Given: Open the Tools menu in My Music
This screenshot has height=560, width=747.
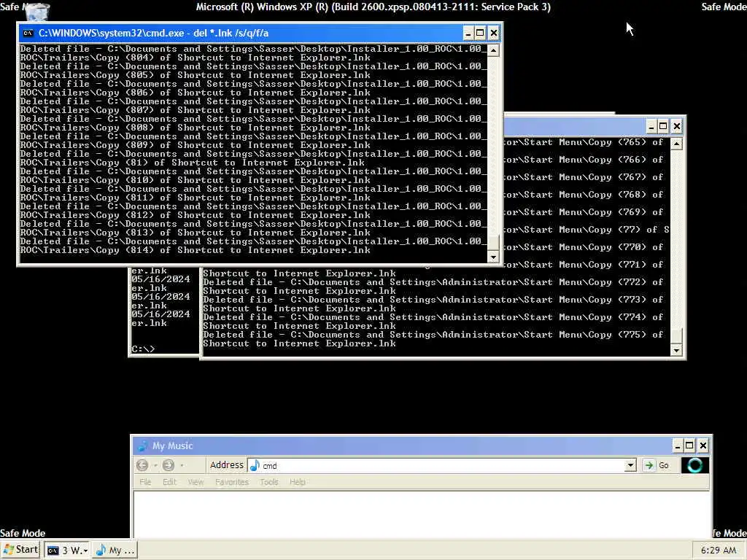Looking at the screenshot, I should coord(269,482).
